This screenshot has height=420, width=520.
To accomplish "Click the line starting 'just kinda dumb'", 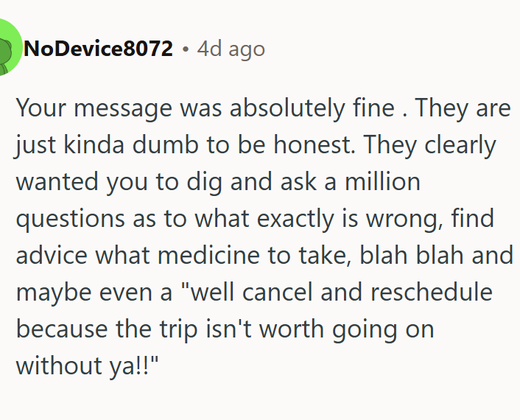I will pos(256,145).
